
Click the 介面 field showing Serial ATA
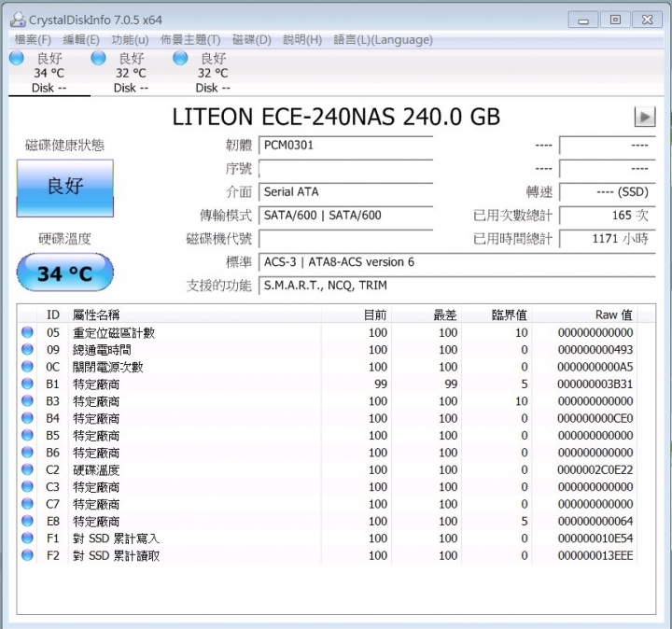point(345,191)
